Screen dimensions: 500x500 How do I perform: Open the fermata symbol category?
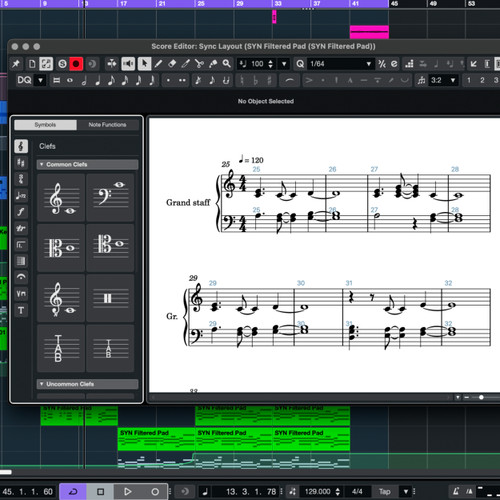click(21, 277)
